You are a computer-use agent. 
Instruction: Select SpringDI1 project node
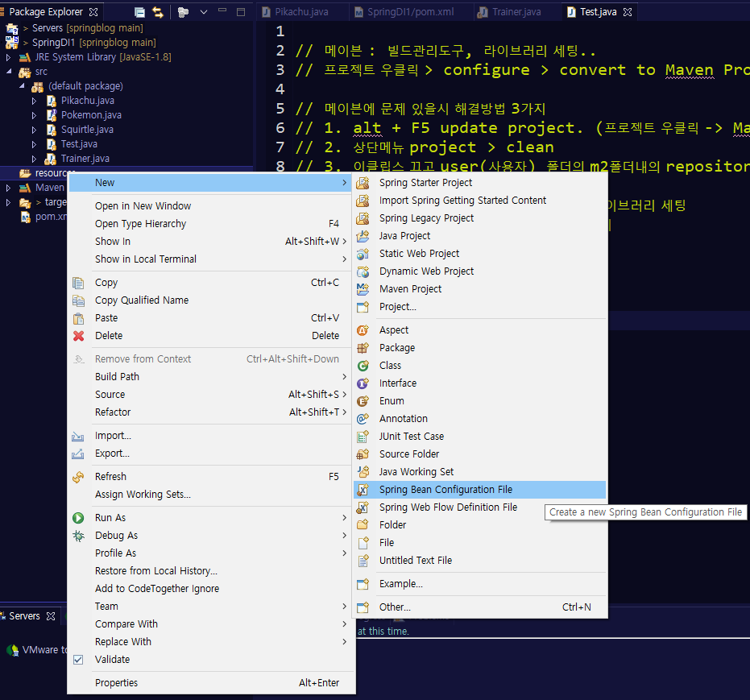point(93,43)
